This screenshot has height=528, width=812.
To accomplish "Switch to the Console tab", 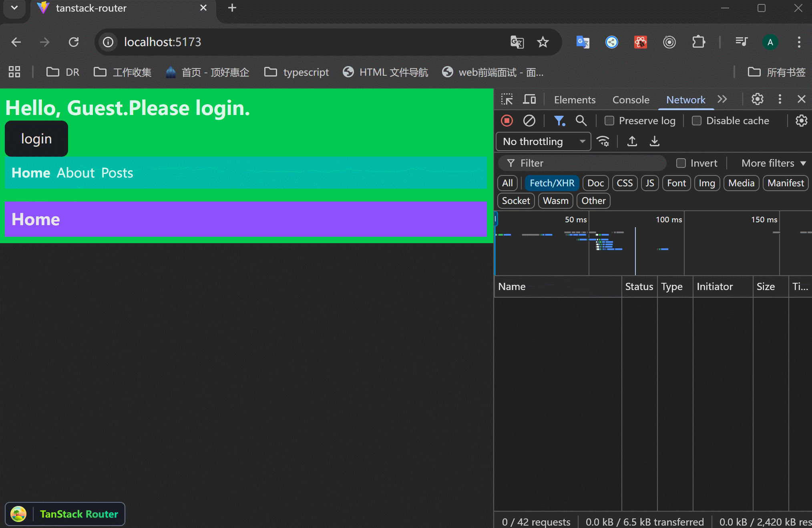I will [631, 100].
